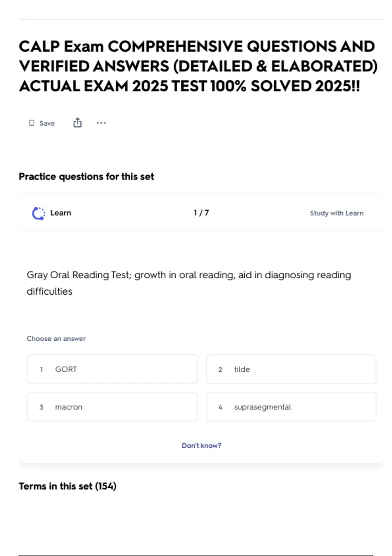Click the 1 / 7 question counter
This screenshot has height=556, width=392.
[x=201, y=213]
